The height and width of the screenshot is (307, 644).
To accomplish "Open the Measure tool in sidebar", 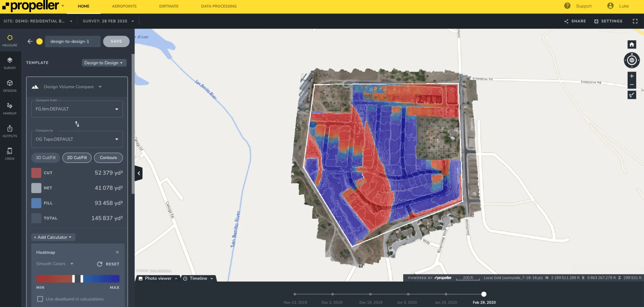I will click(10, 41).
